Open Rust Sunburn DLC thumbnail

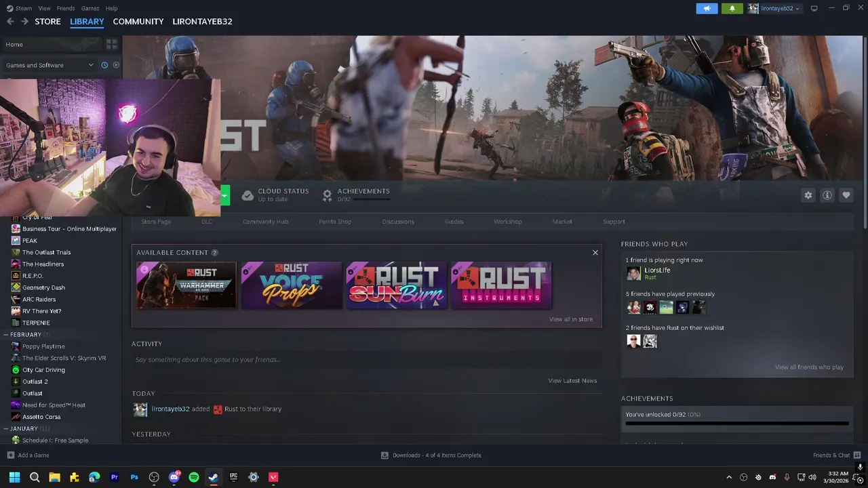397,285
